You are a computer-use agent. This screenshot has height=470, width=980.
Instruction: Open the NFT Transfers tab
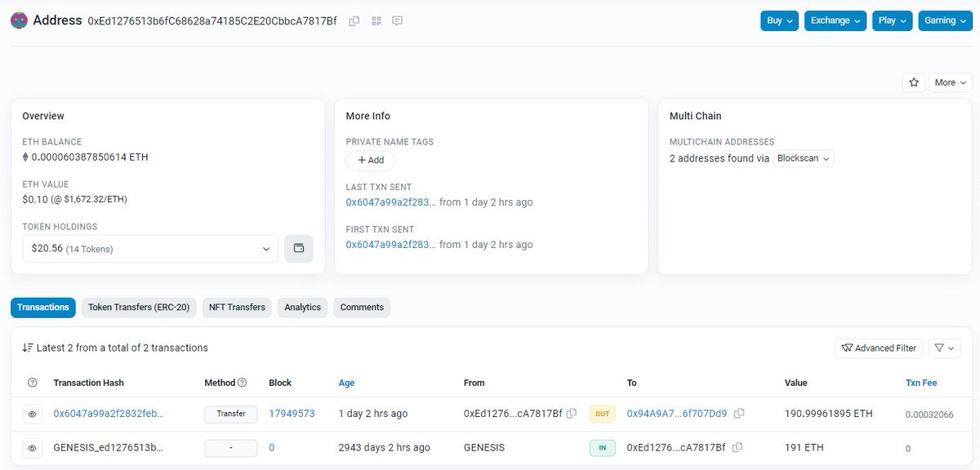point(237,308)
